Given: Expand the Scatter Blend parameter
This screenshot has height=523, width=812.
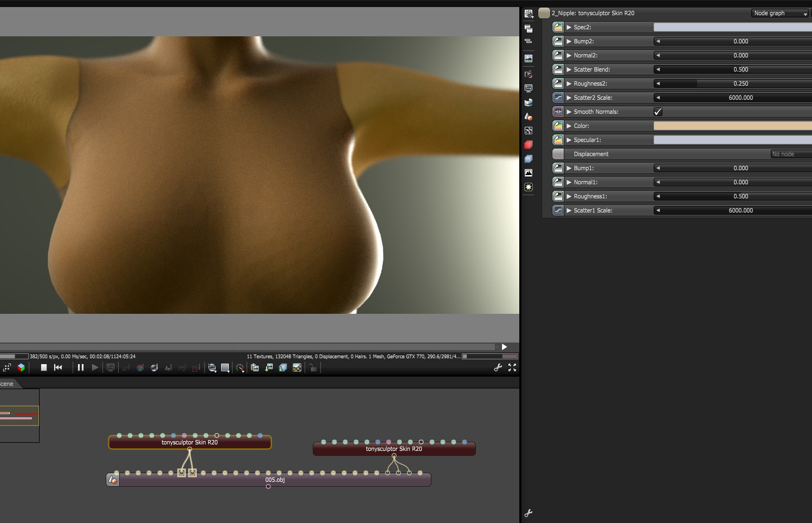Looking at the screenshot, I should coord(569,69).
